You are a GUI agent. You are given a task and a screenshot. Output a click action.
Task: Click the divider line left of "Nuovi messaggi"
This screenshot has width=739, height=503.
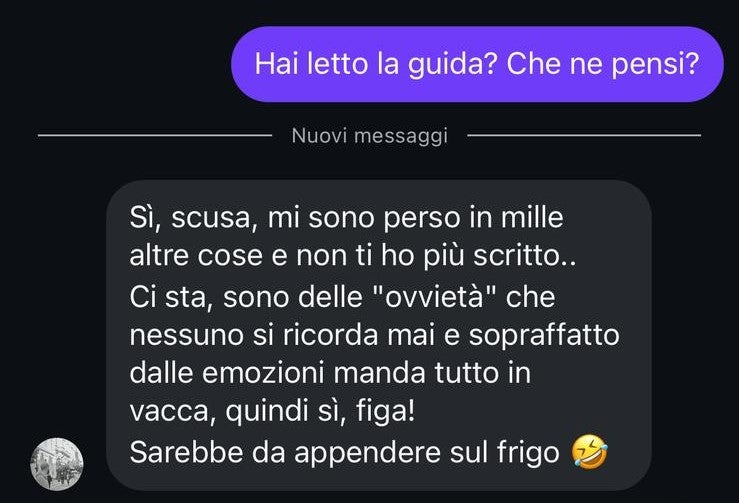pos(155,136)
